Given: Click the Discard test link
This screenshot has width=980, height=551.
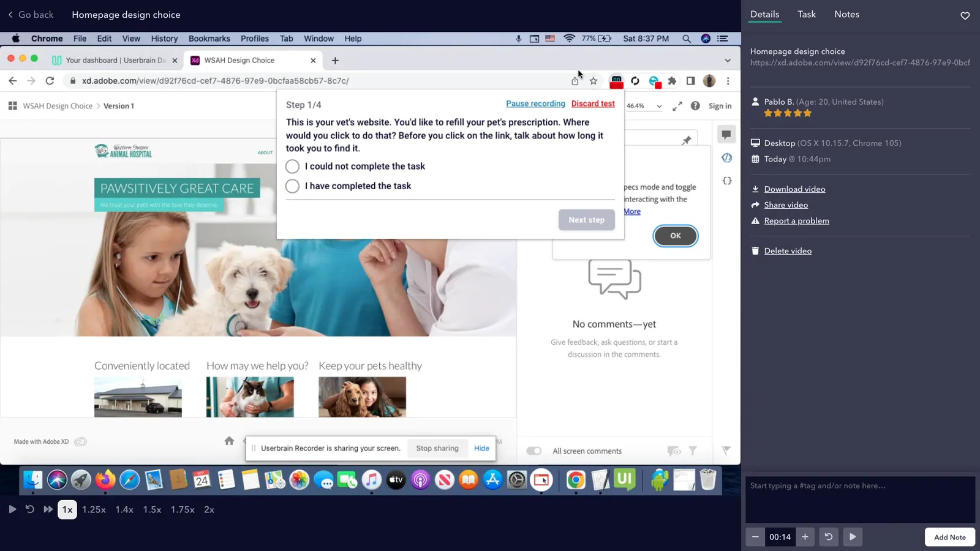Looking at the screenshot, I should [593, 103].
